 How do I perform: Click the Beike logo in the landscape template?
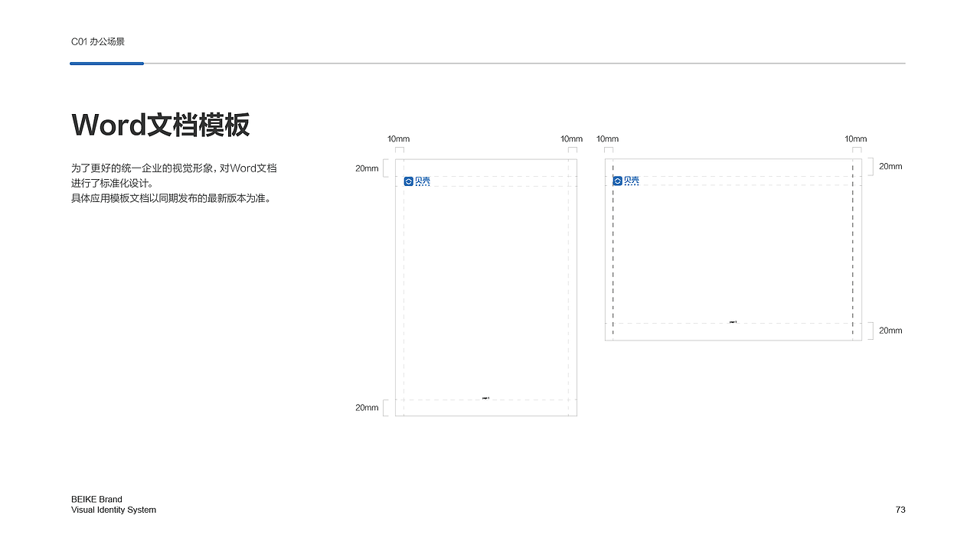click(x=626, y=181)
